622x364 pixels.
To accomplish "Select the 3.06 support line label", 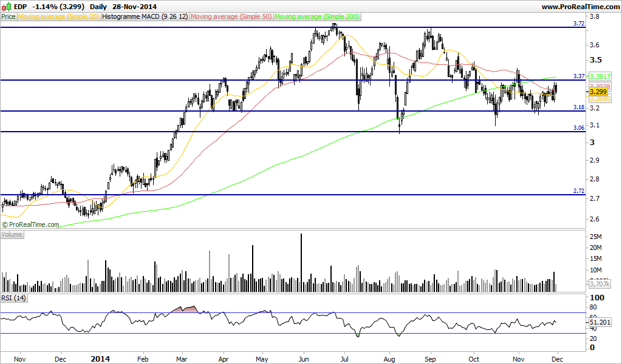I will click(579, 127).
